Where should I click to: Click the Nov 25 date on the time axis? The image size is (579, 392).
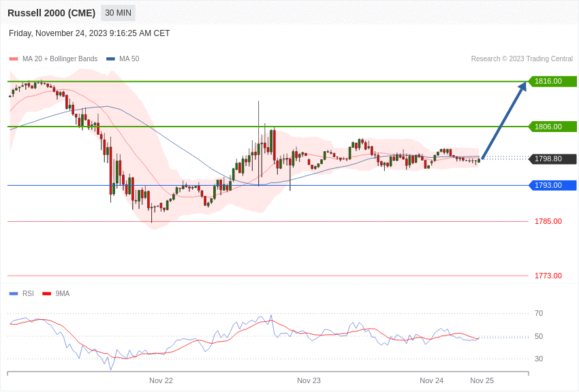pyautogui.click(x=482, y=380)
